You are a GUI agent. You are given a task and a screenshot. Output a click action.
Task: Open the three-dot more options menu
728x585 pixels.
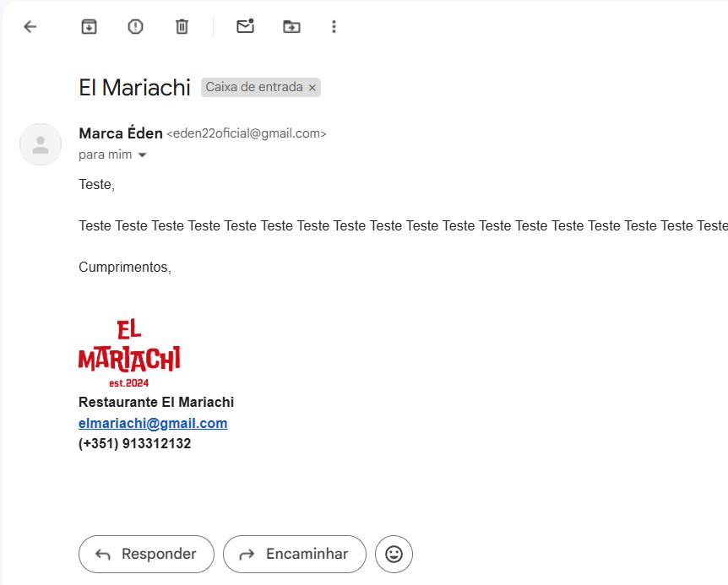click(x=334, y=26)
